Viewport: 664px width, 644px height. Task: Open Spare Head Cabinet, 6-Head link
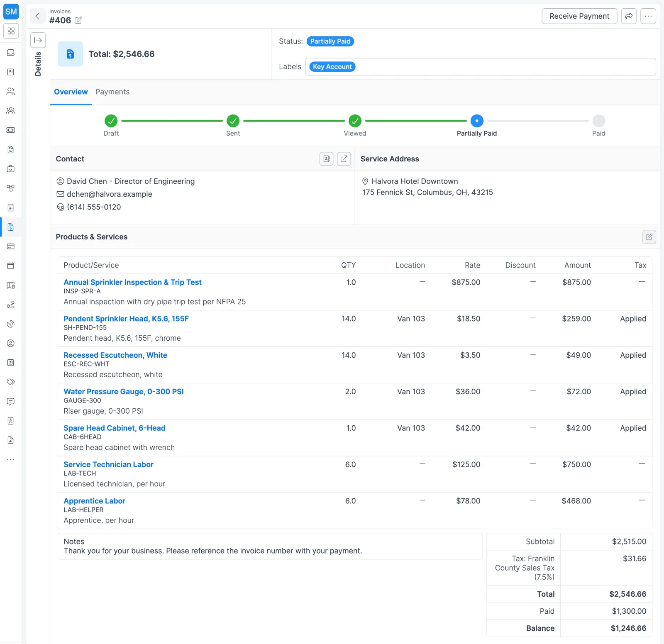click(x=115, y=428)
